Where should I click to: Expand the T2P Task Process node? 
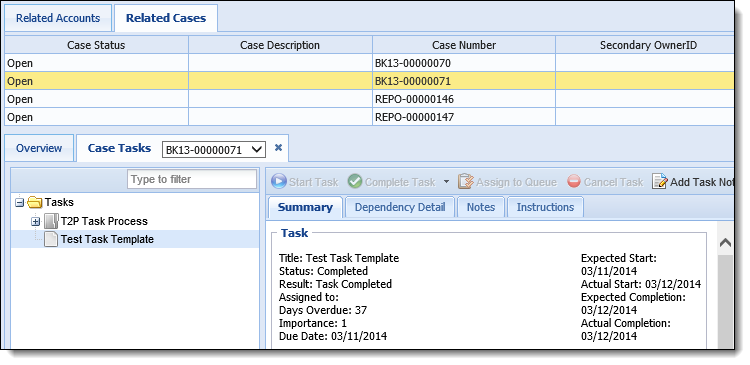pos(35,221)
